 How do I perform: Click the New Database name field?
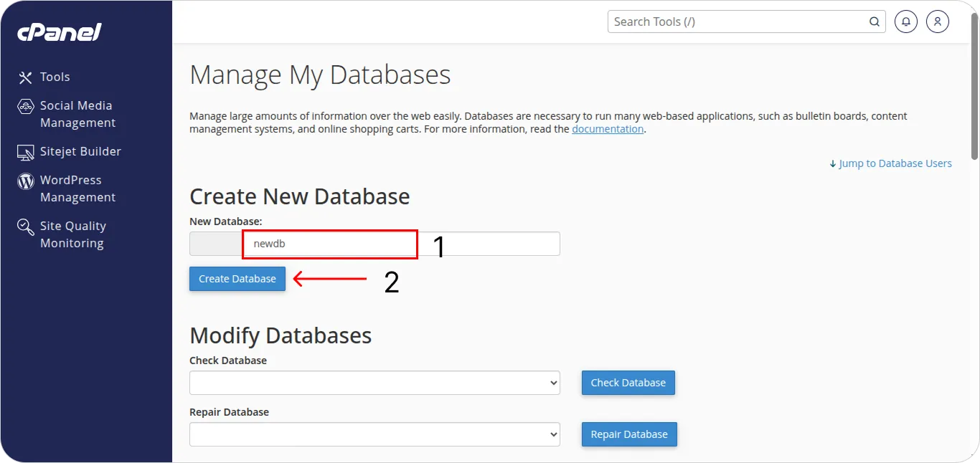(x=402, y=244)
